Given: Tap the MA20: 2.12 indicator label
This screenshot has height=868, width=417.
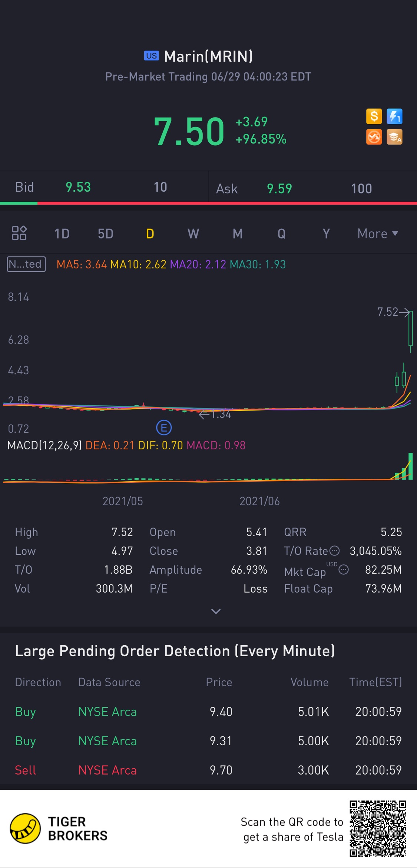Looking at the screenshot, I should [x=198, y=264].
